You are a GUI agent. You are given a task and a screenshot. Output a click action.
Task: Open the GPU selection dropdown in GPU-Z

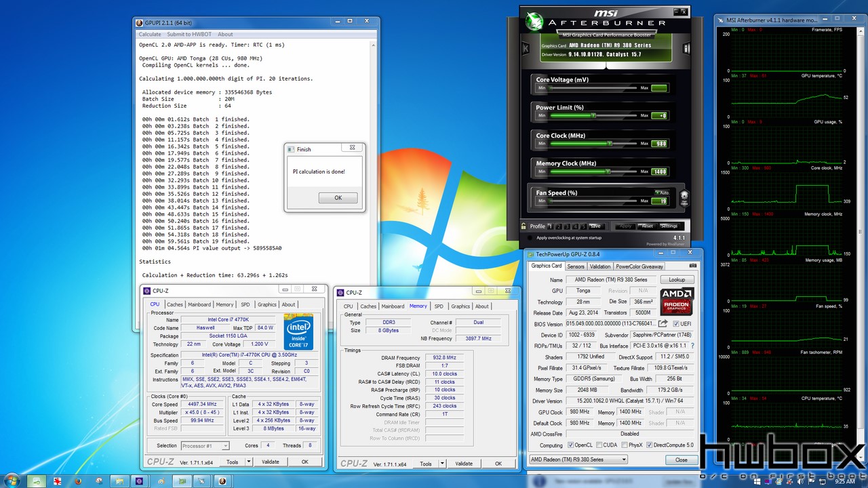click(578, 459)
